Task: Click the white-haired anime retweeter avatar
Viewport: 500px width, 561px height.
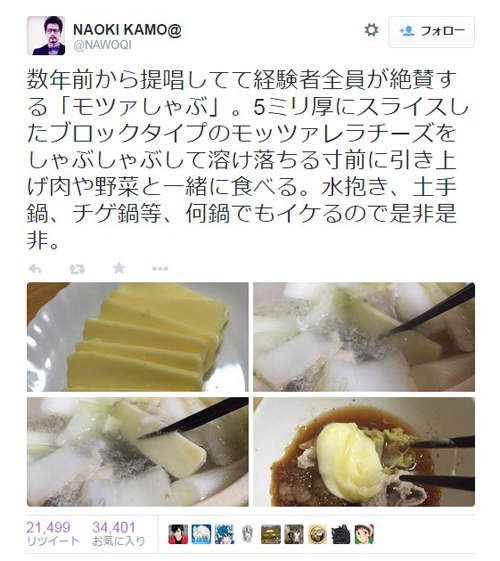Action: point(201,535)
